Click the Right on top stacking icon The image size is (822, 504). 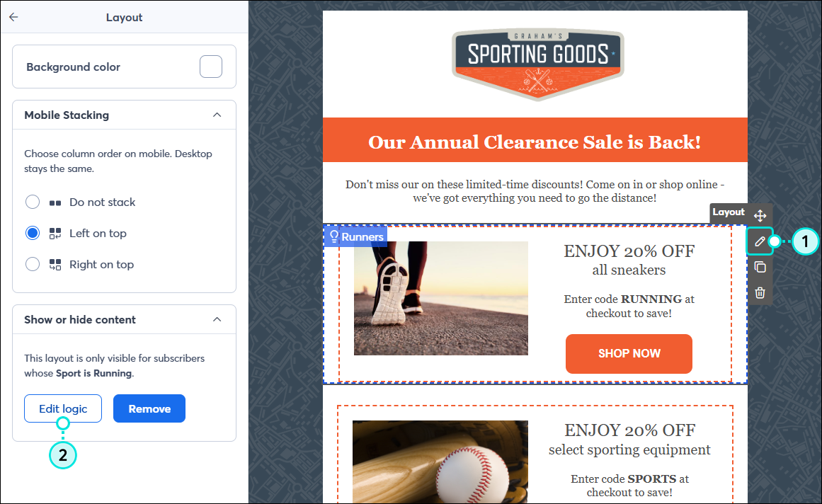pos(55,265)
